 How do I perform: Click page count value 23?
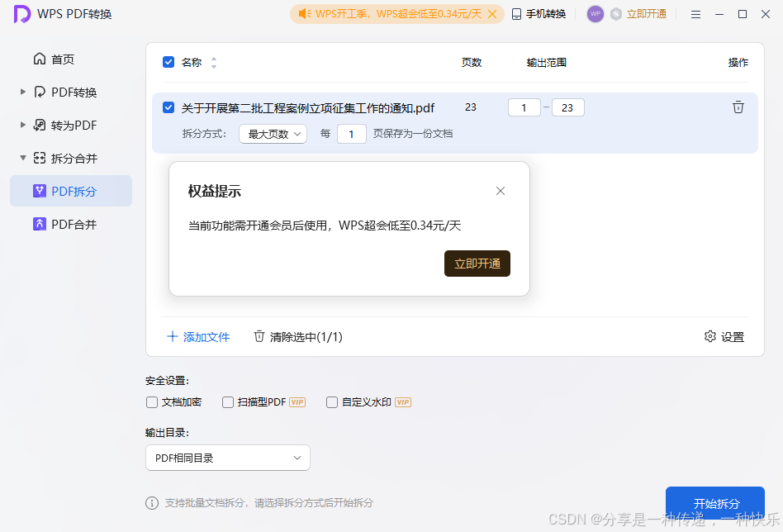point(471,107)
